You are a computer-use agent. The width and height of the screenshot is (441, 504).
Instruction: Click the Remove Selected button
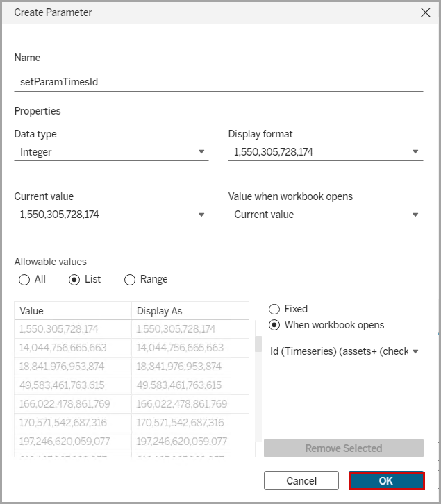(x=344, y=448)
